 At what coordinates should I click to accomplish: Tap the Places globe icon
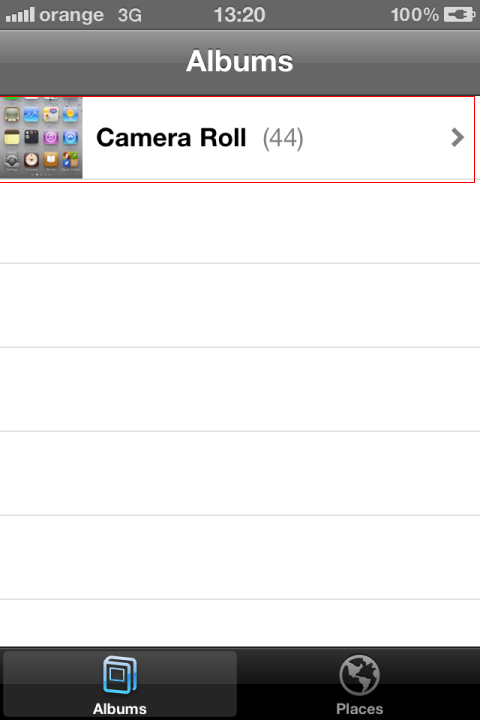(359, 675)
